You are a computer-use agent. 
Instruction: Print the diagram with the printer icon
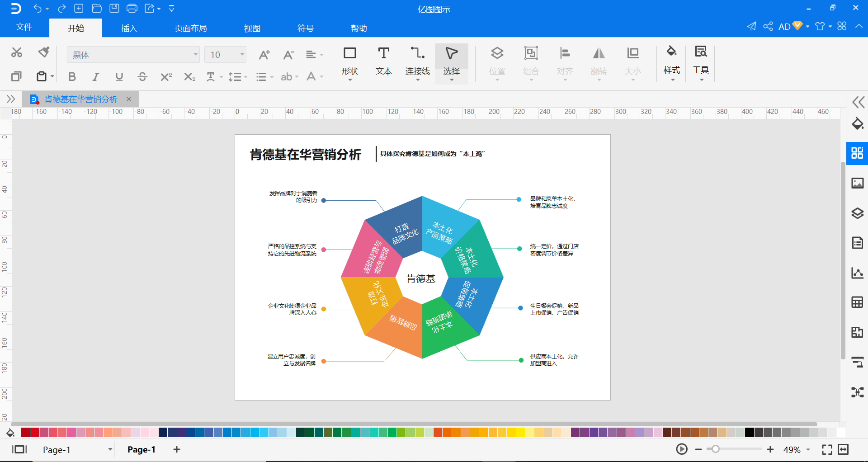click(132, 8)
